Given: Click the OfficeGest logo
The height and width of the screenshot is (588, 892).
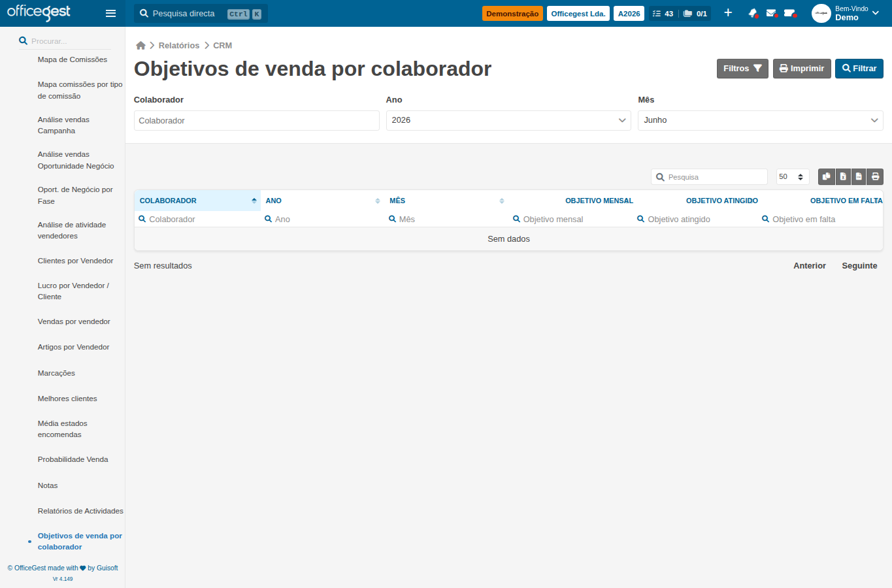Looking at the screenshot, I should pyautogui.click(x=39, y=12).
